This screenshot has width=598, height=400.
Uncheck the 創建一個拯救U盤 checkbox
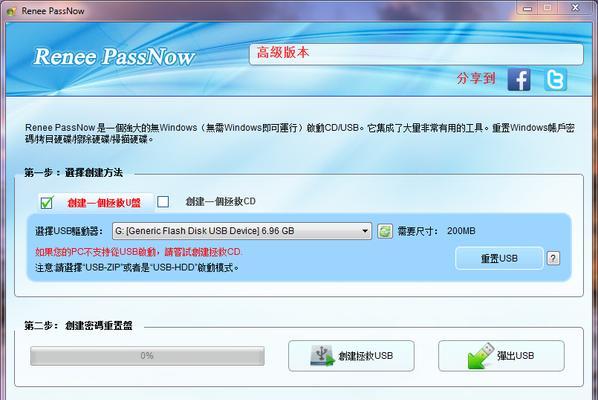coord(47,202)
